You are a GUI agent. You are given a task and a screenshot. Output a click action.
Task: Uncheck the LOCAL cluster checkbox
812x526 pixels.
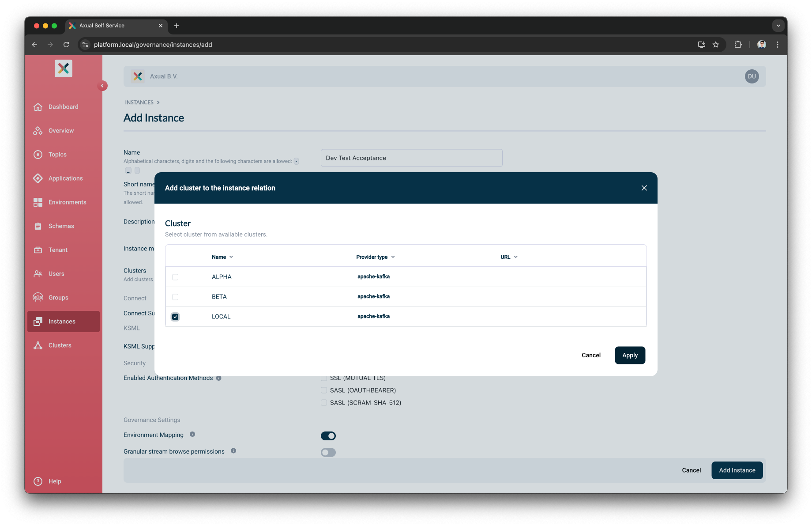[x=175, y=317]
